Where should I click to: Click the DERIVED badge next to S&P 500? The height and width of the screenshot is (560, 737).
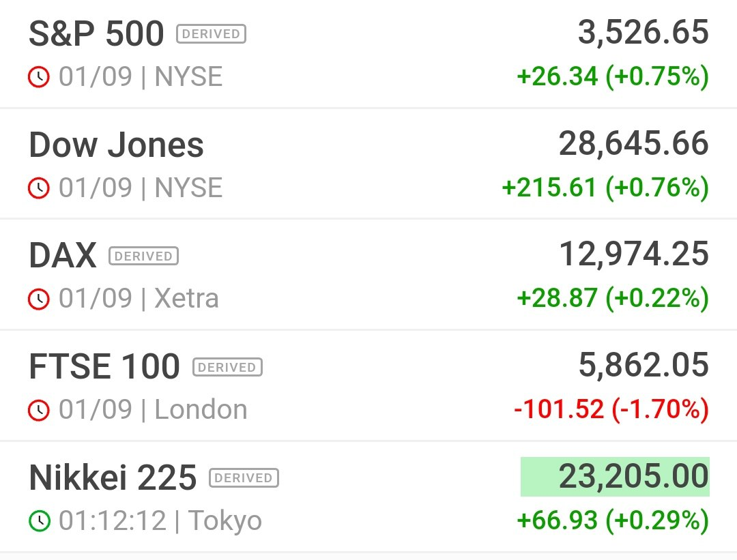click(211, 34)
